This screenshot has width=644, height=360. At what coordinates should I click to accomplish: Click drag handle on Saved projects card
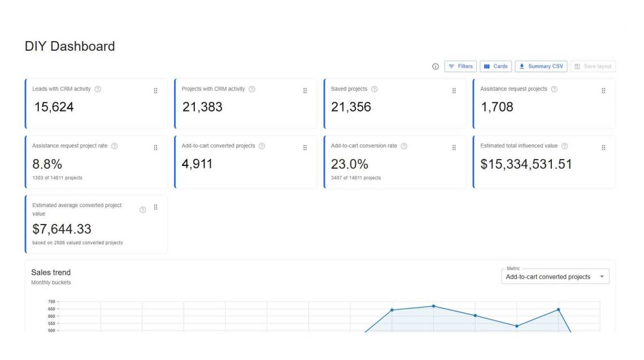[x=454, y=91]
